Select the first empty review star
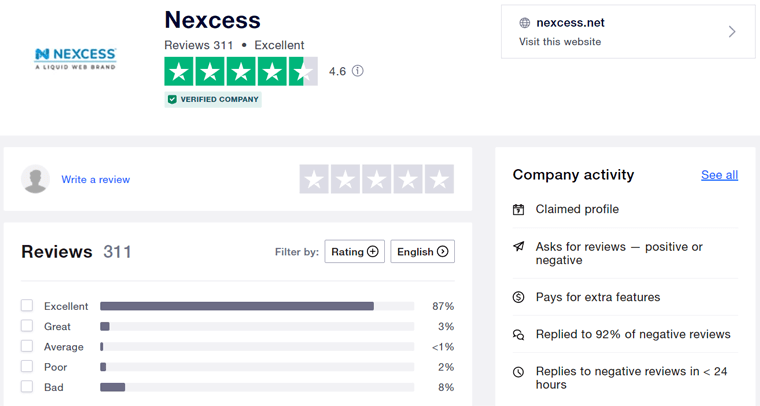Viewport: 760px width, 406px height. 315,180
